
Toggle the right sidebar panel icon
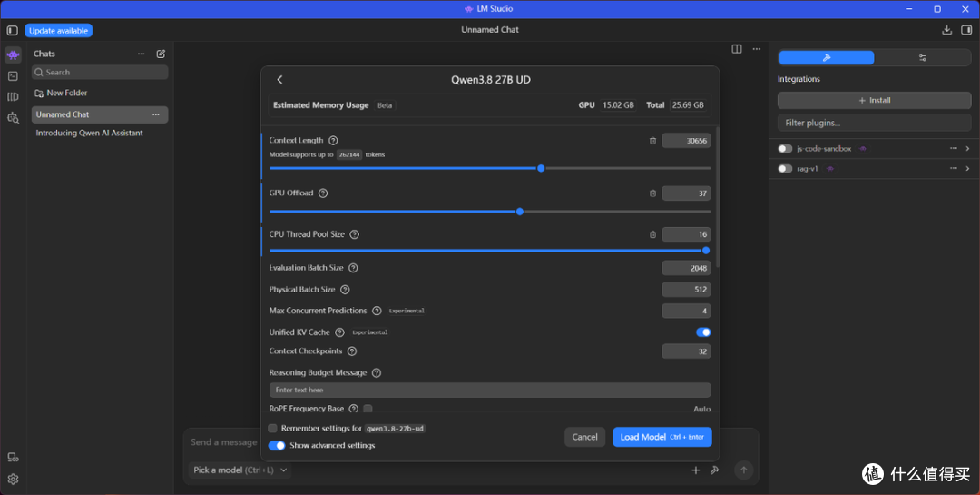966,30
